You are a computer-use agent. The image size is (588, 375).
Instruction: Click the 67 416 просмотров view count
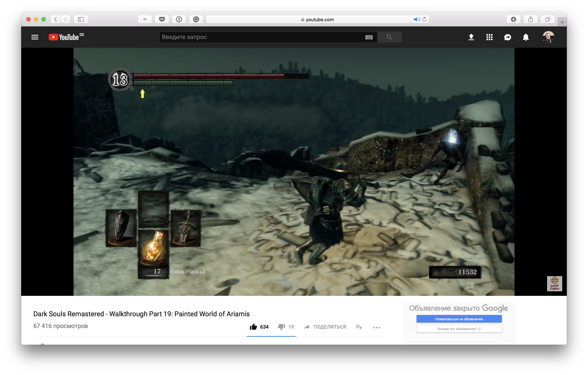pos(61,326)
